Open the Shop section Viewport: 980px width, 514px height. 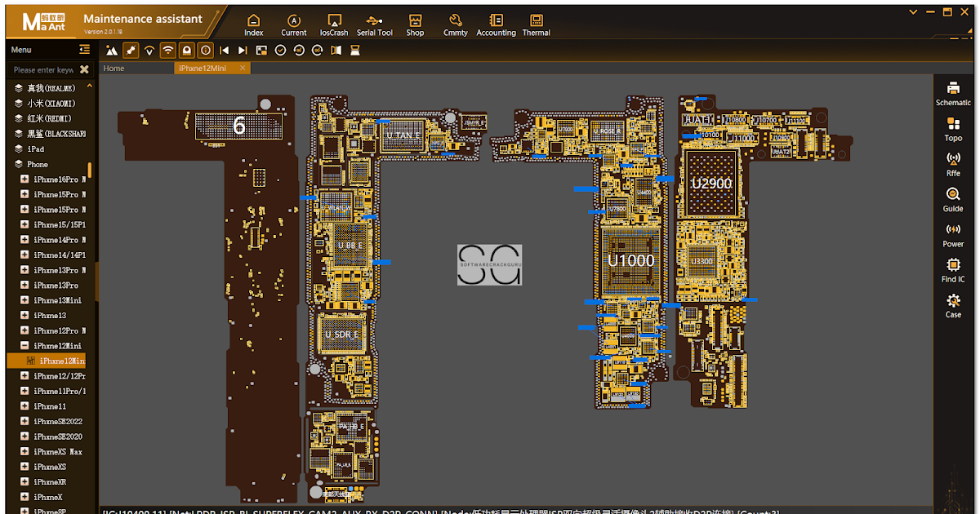click(x=415, y=24)
